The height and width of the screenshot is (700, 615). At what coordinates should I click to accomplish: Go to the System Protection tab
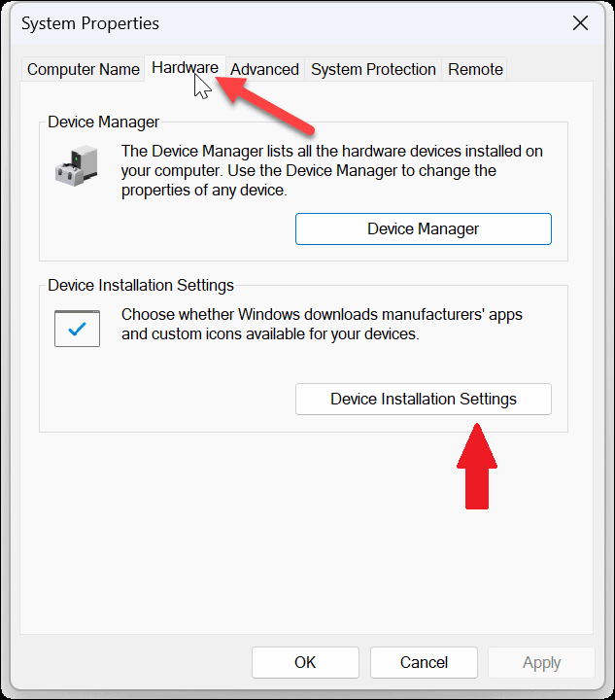pos(373,69)
